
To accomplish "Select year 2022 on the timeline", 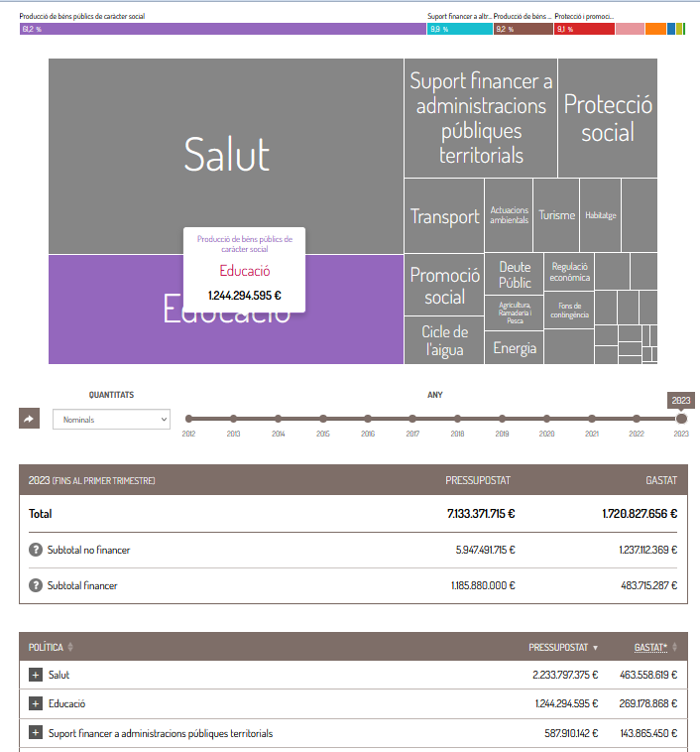I will click(x=637, y=419).
